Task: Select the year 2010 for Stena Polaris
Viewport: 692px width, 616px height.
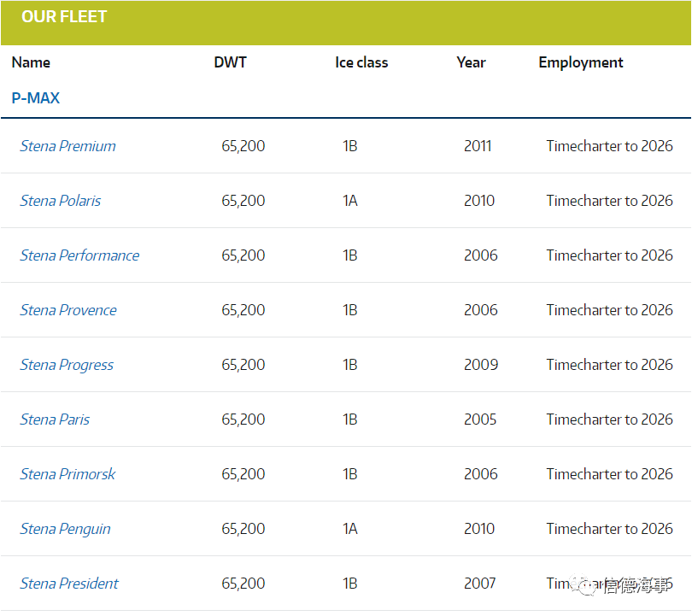Action: [x=479, y=201]
